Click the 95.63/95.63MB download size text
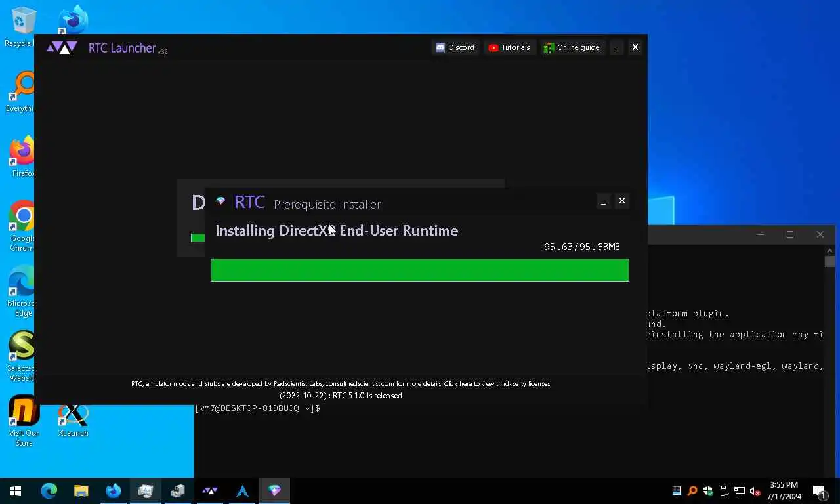Viewport: 840px width, 504px height. point(581,247)
